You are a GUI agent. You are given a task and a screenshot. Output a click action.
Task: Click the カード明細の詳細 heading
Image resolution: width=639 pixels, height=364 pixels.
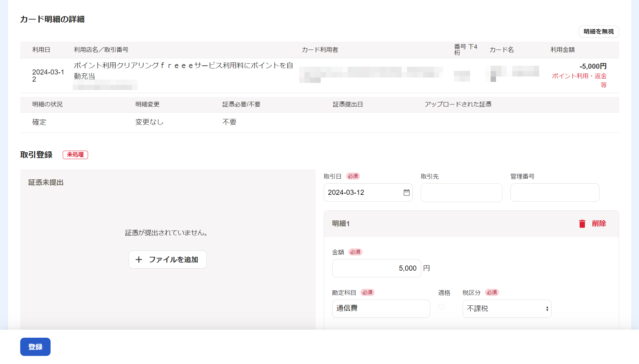tap(52, 19)
